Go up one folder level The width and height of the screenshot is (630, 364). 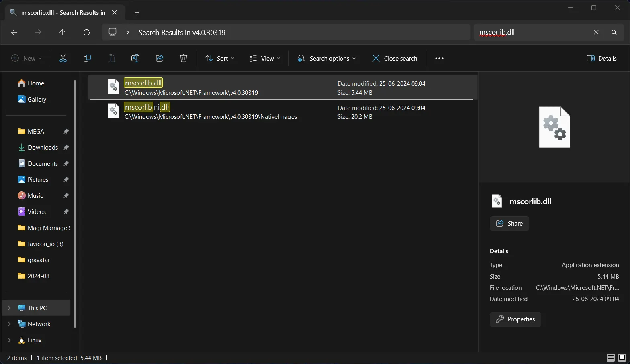tap(62, 32)
